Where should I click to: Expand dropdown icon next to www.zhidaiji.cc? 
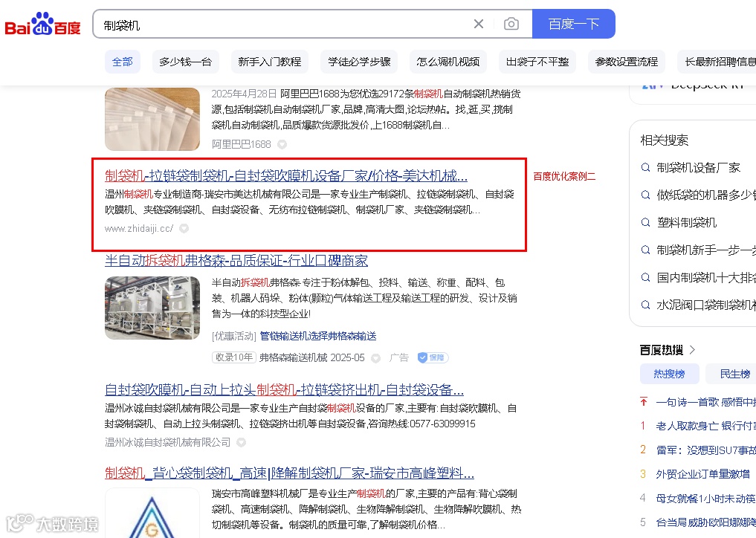coord(184,229)
